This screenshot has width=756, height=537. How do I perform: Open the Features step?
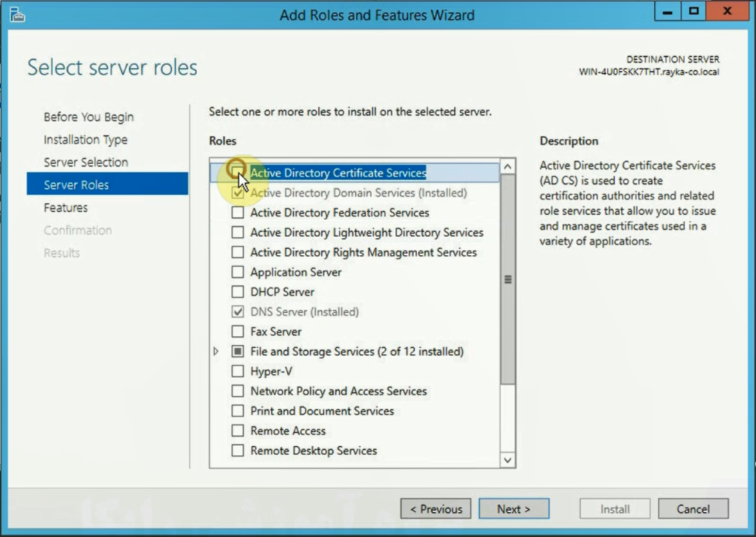66,208
